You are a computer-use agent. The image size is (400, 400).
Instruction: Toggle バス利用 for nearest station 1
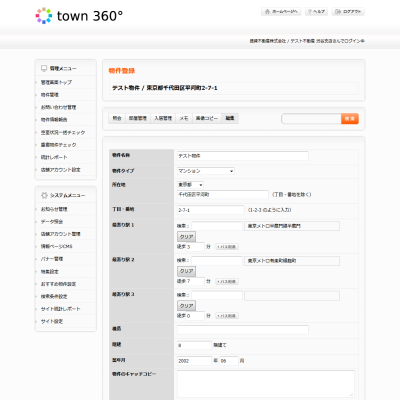click(227, 247)
